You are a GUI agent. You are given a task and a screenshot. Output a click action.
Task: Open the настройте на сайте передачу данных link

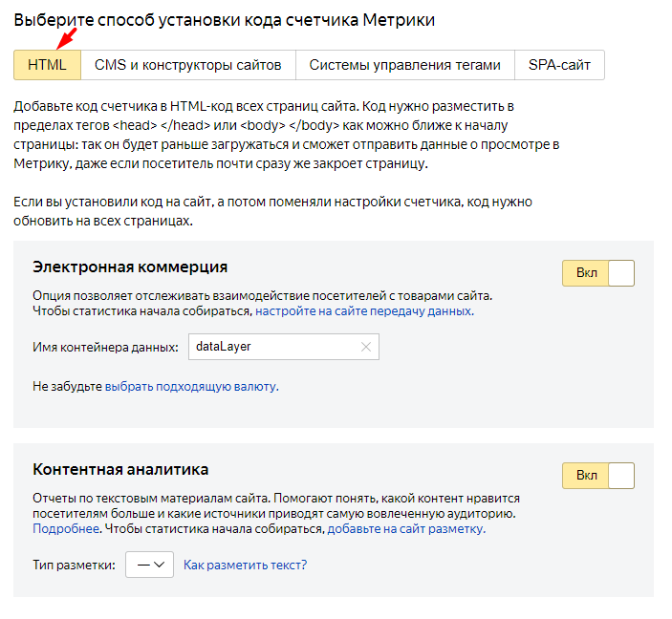363,311
